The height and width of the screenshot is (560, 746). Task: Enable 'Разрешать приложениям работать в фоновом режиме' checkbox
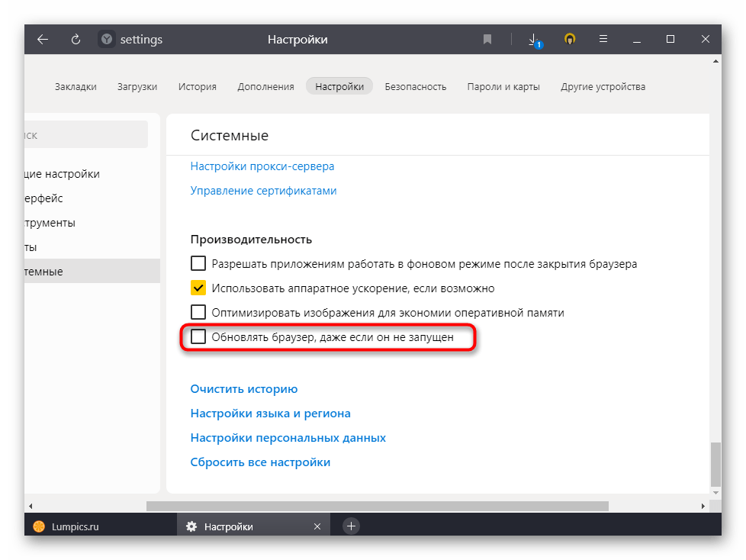pos(198,264)
